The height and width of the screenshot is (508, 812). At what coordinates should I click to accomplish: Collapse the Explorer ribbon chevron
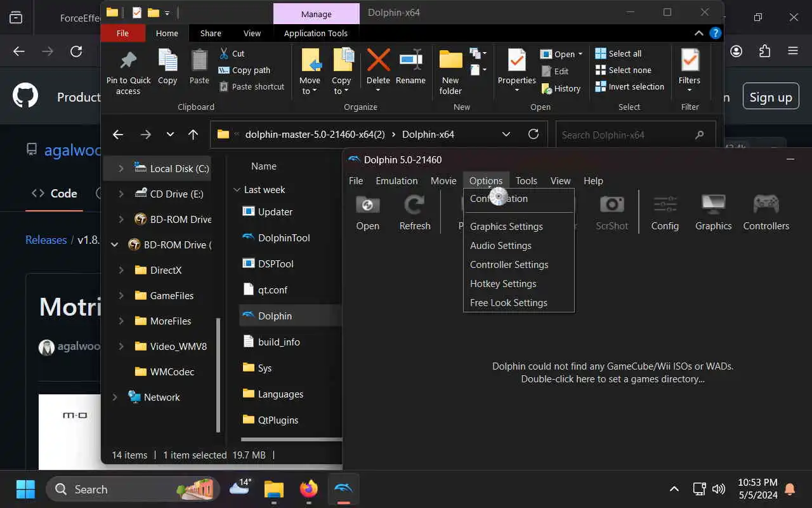click(x=698, y=33)
